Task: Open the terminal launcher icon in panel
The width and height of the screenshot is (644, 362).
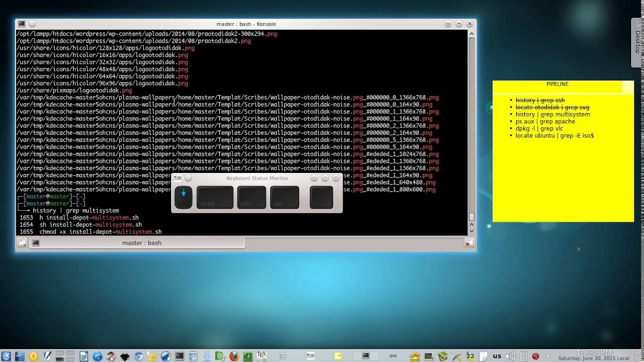Action: pos(180,356)
